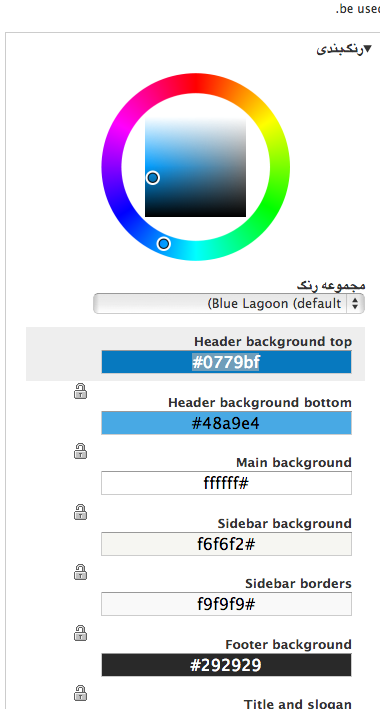Collapse the رنگبندی section triangle
This screenshot has width=380, height=709.
(367, 48)
